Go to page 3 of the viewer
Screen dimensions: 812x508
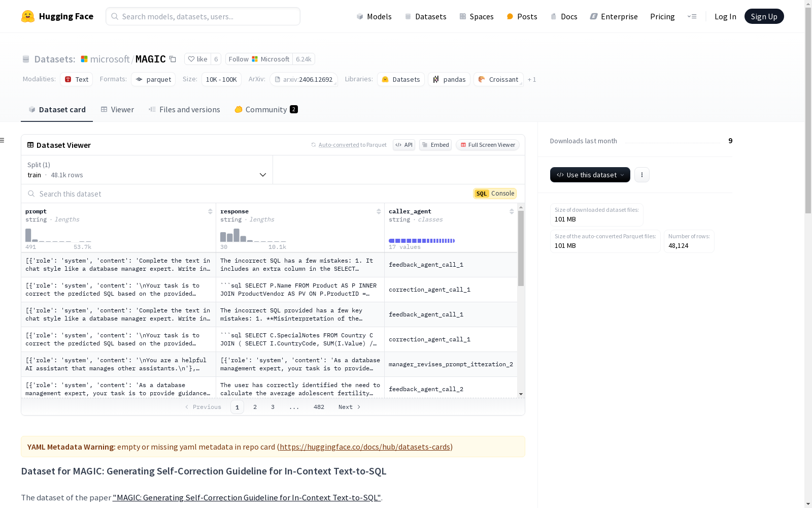[273, 407]
